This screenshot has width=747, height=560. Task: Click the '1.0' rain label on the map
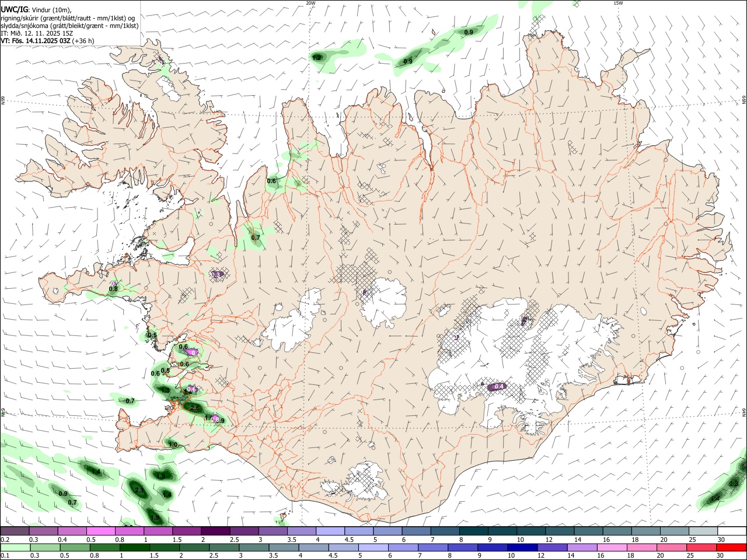[x=173, y=444]
